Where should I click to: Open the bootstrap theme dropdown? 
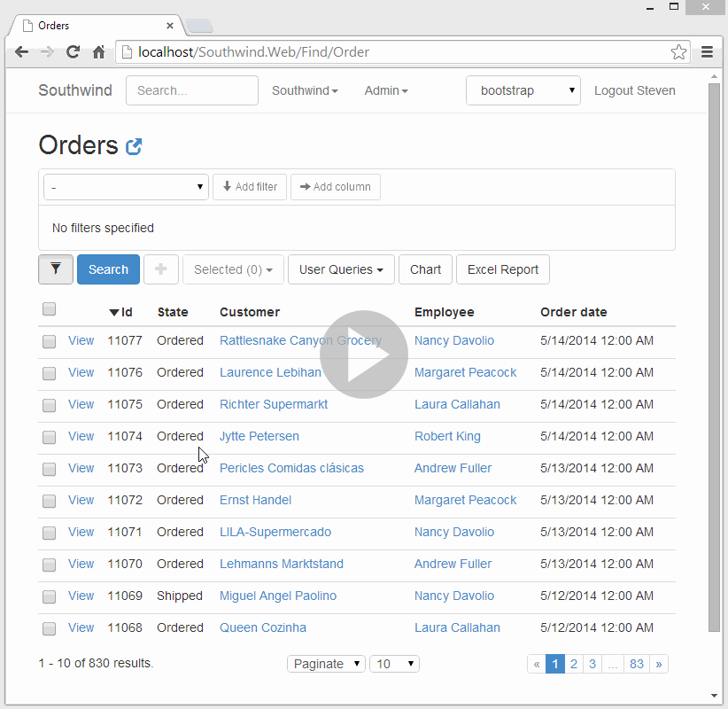coord(523,90)
